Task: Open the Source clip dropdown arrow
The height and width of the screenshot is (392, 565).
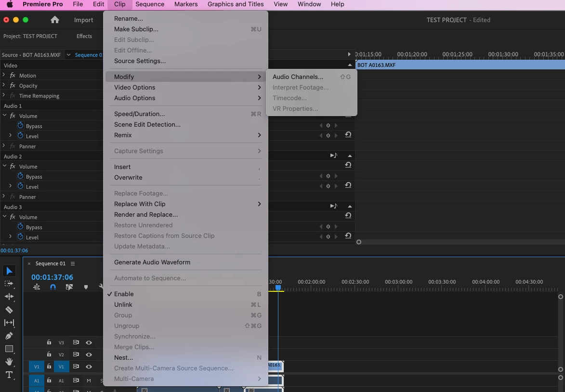Action: coord(68,55)
